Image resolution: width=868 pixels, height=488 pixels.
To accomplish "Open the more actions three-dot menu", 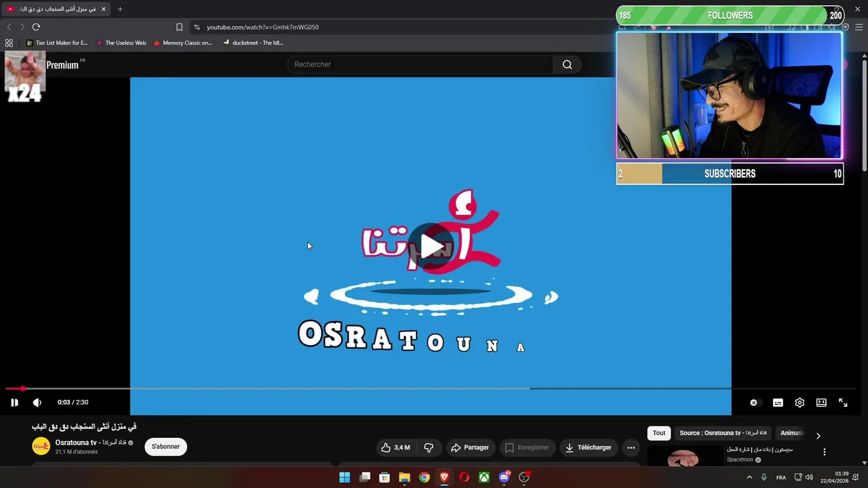I will tap(631, 447).
